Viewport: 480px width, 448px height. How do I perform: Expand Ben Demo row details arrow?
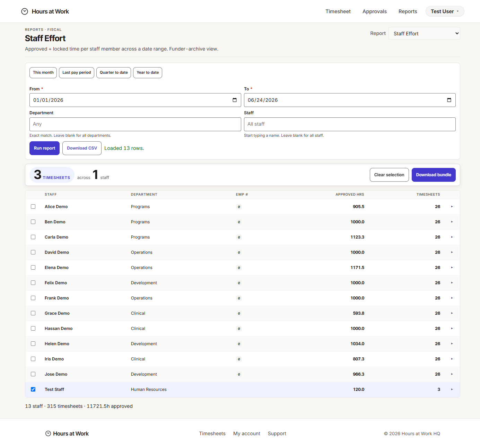[x=452, y=222]
